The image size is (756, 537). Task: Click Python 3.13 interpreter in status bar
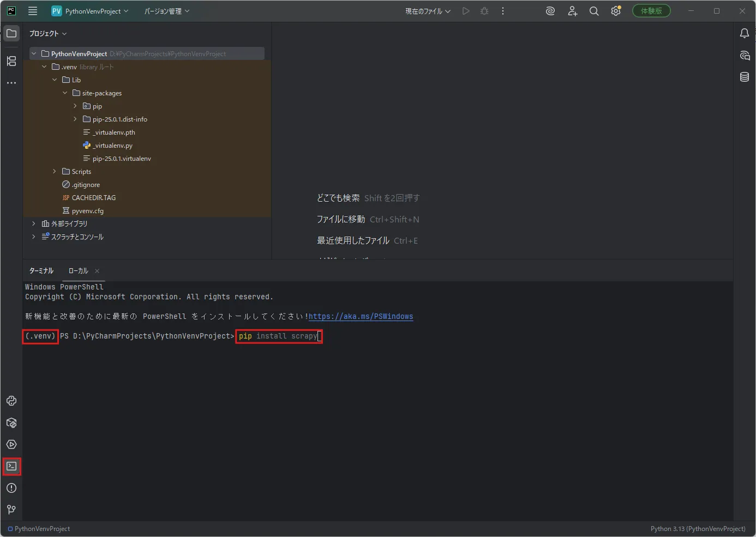coord(698,529)
